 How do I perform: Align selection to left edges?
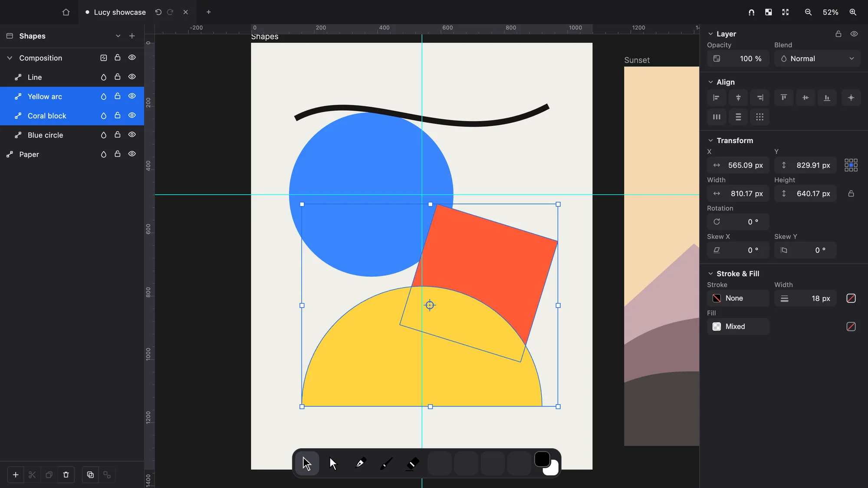(x=717, y=98)
